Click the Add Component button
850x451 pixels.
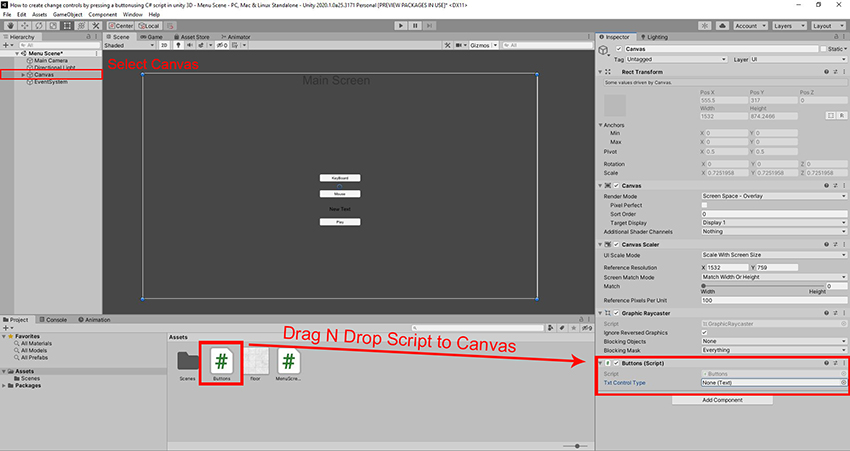722,400
